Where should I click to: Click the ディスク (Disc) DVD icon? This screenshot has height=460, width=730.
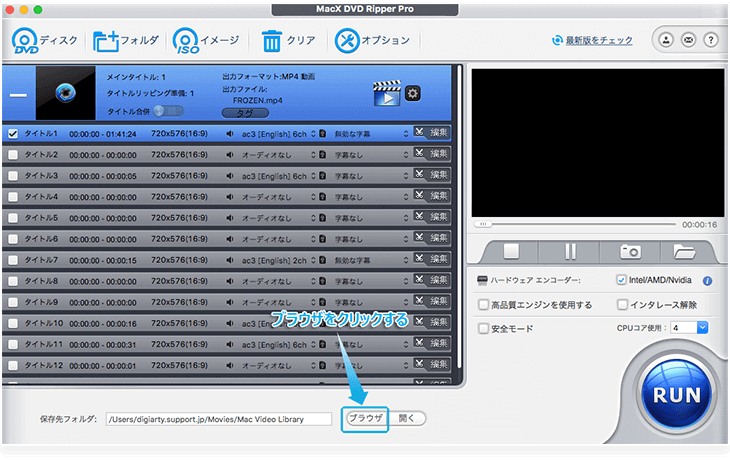click(25, 41)
